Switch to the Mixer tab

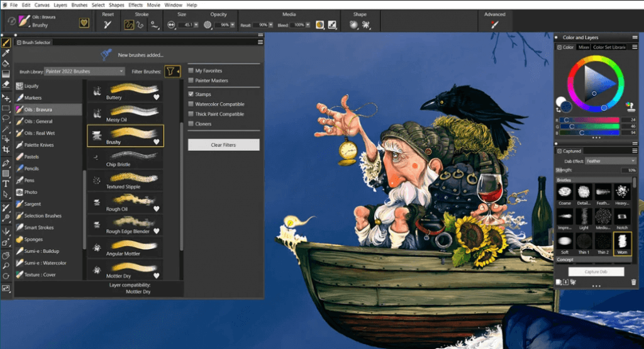click(x=584, y=47)
